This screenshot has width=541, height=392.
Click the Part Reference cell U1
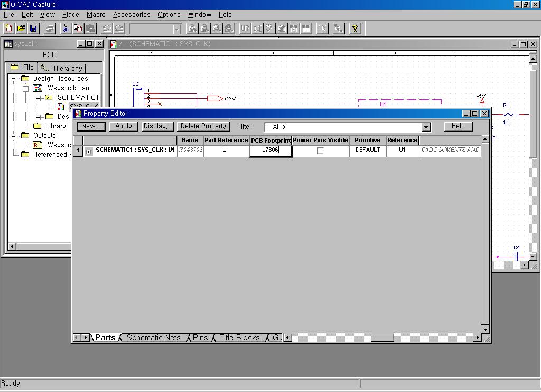tap(226, 151)
